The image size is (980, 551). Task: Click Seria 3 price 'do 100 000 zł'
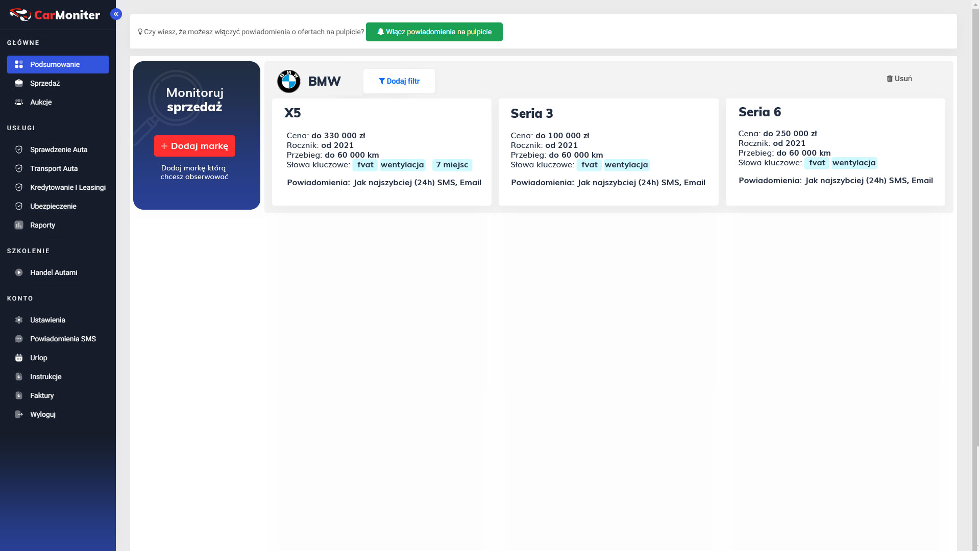[562, 136]
